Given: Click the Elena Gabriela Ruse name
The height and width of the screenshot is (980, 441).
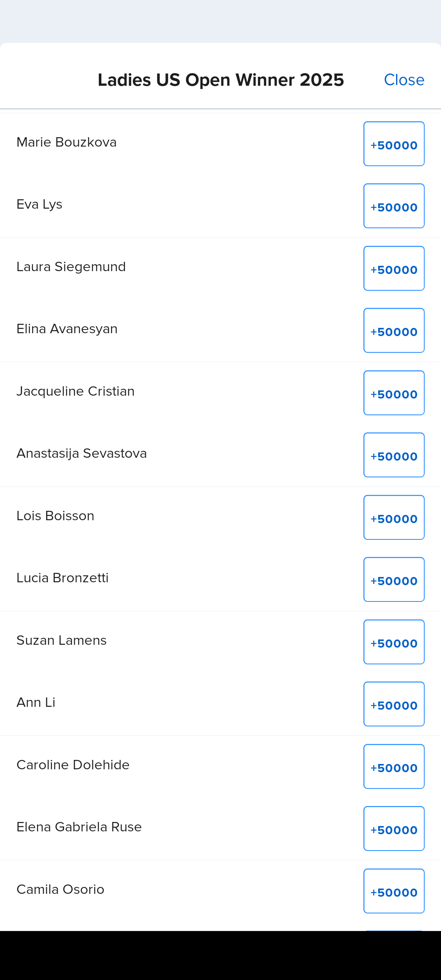Looking at the screenshot, I should point(79,827).
